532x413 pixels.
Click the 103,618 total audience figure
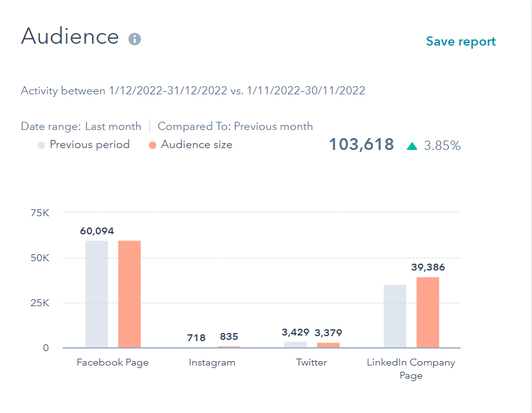[361, 144]
